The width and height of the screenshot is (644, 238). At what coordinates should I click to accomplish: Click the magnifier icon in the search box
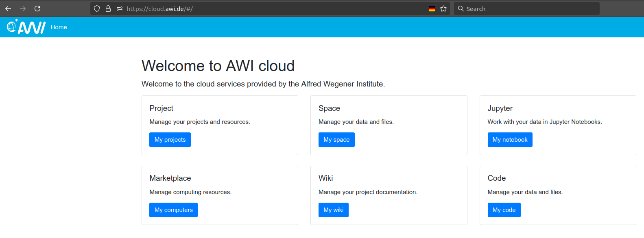pos(461,9)
